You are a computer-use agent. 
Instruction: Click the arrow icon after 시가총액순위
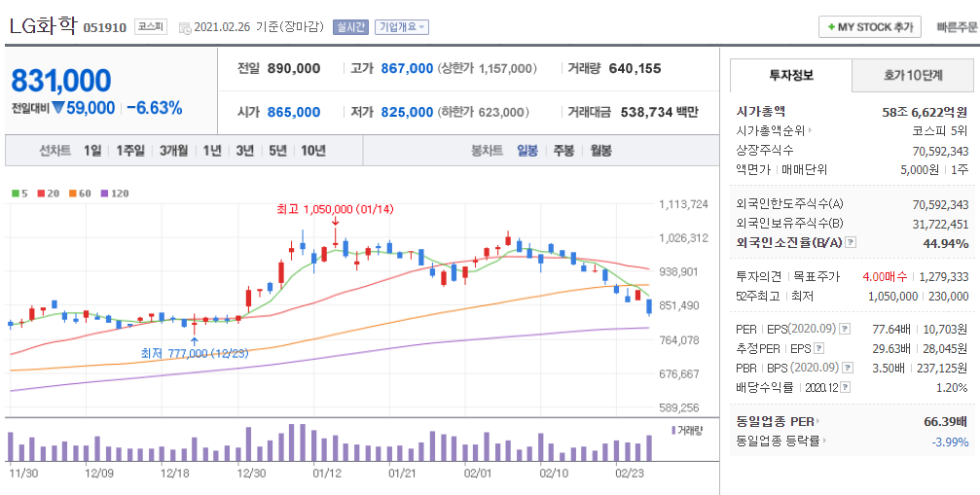(810, 131)
